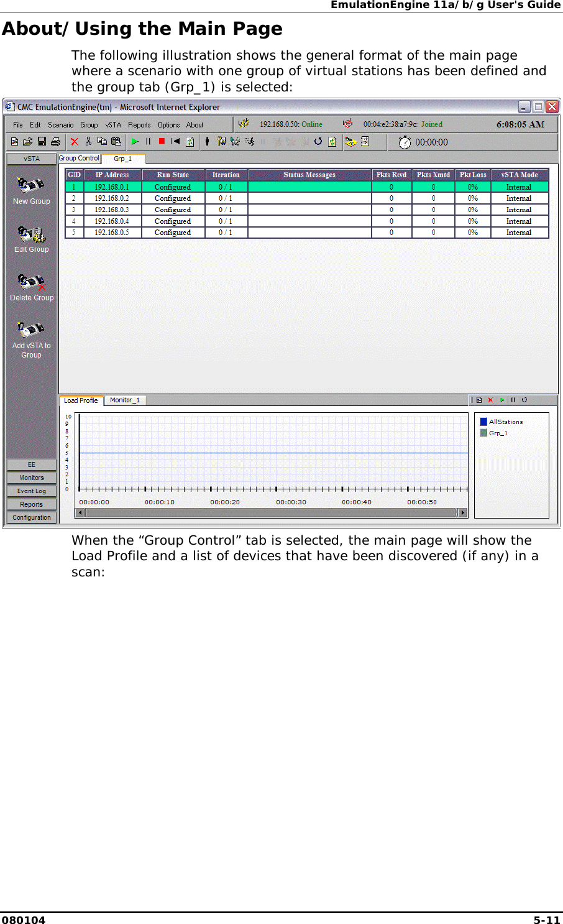This screenshot has height=924, width=563.
Task: Switch to the Monitor_1 tab
Action: 125,400
